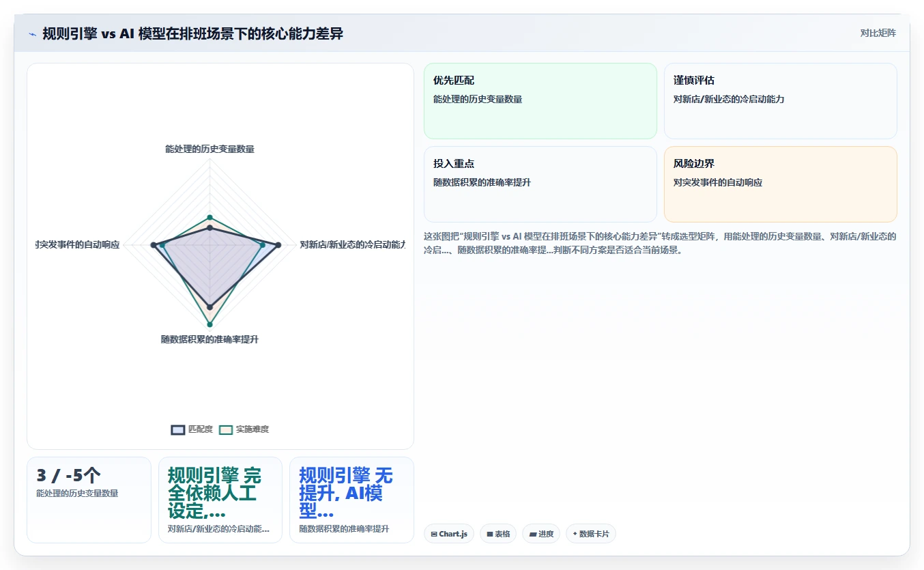Click the green stat text 规则引擎 完全依赖人工设定
This screenshot has height=570, width=924.
tap(214, 493)
